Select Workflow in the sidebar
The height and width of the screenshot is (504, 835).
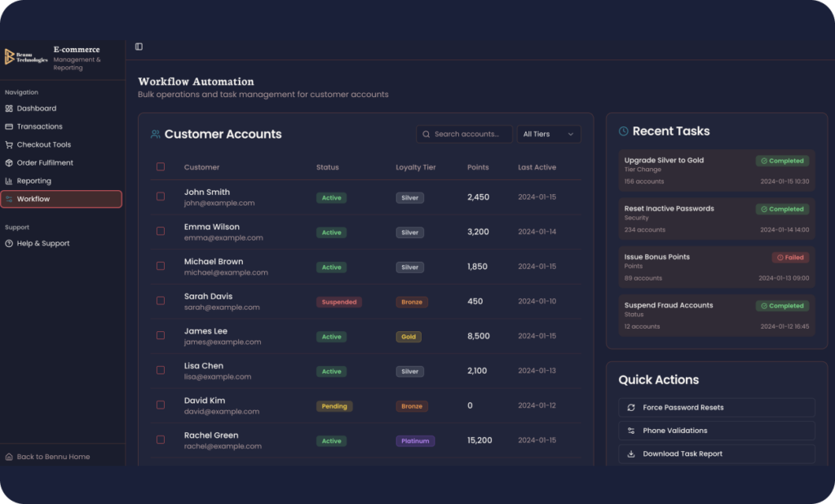[61, 199]
